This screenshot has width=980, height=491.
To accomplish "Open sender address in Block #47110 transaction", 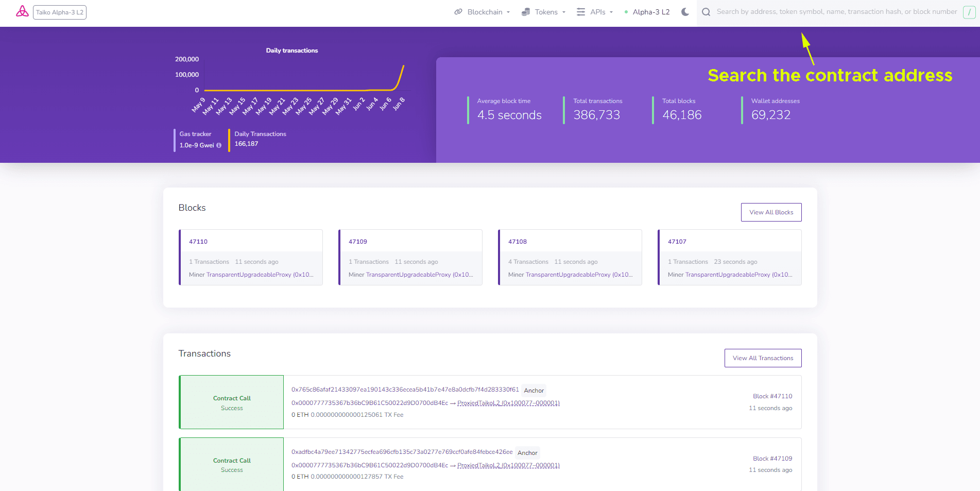I will (x=370, y=403).
